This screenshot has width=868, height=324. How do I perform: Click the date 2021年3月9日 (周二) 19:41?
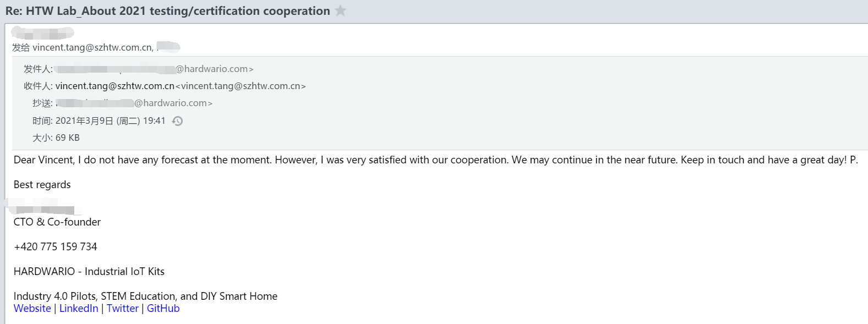[x=110, y=121]
